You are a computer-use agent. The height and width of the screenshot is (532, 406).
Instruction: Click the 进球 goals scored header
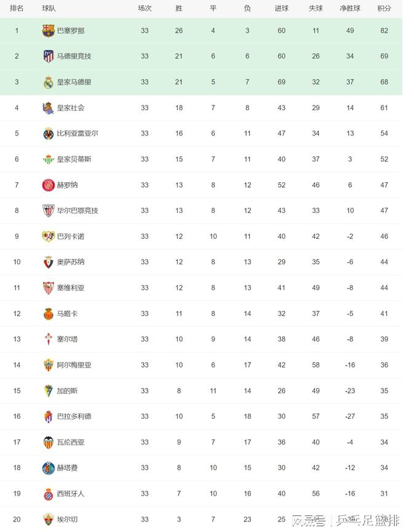tap(281, 9)
